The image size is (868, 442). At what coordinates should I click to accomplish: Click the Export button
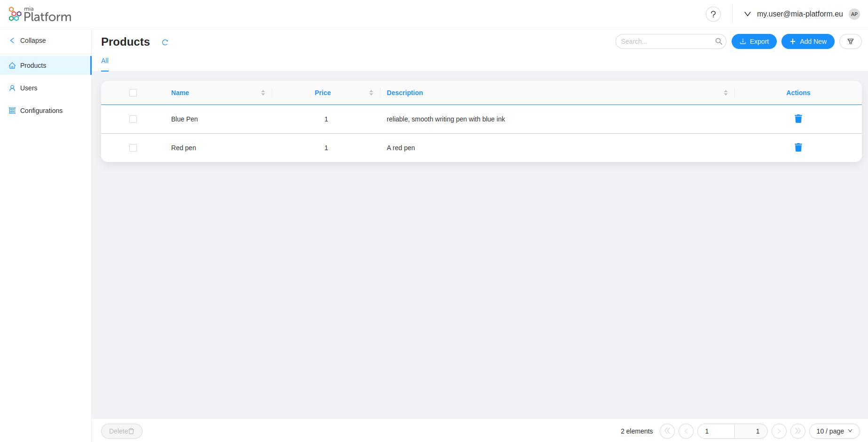point(754,41)
